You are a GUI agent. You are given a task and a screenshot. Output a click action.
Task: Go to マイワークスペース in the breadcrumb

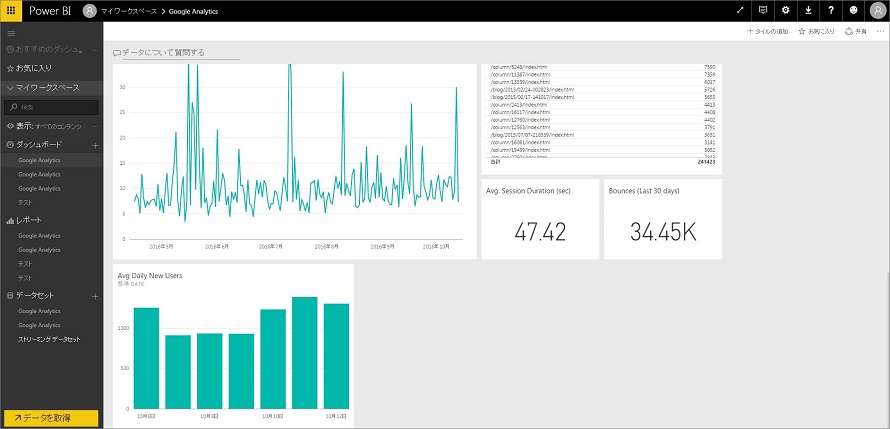tap(129, 11)
